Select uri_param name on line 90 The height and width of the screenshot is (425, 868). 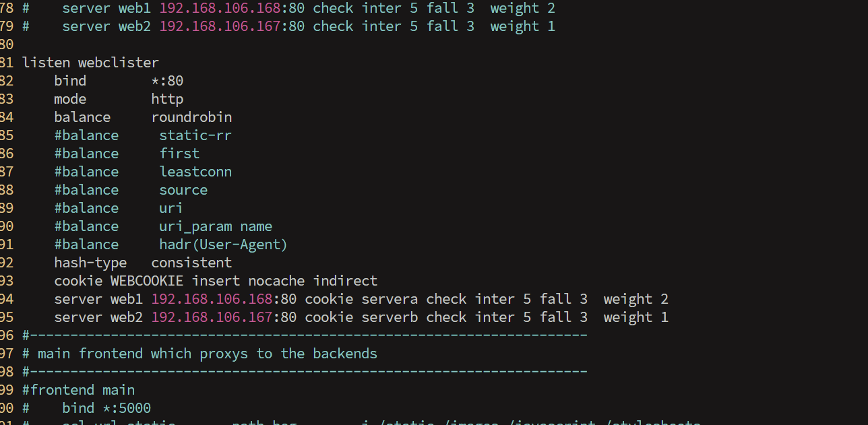(x=216, y=226)
